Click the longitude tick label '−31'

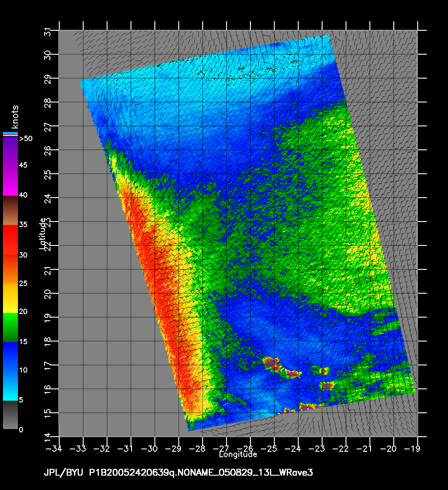coord(125,449)
